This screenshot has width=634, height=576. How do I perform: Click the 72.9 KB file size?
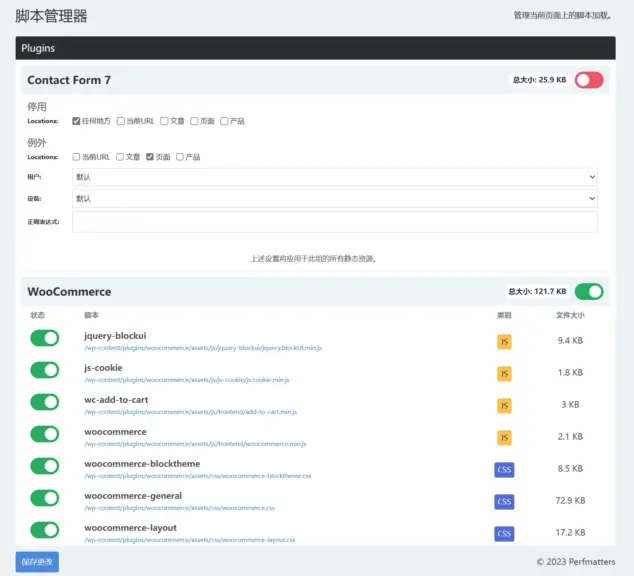570,500
